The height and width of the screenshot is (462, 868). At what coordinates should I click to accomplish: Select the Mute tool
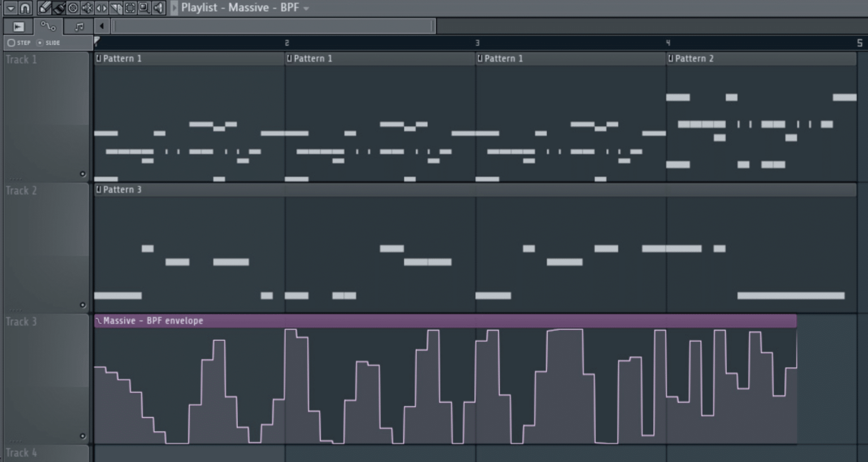point(87,8)
